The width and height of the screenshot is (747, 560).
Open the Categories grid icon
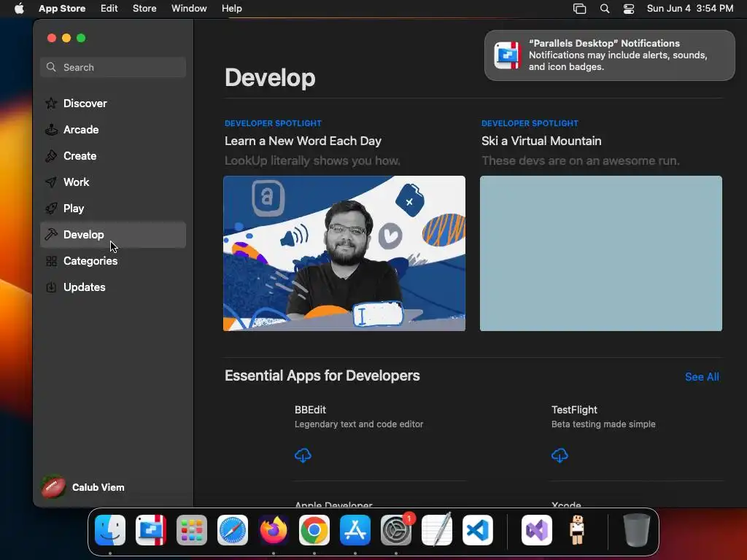click(x=51, y=261)
